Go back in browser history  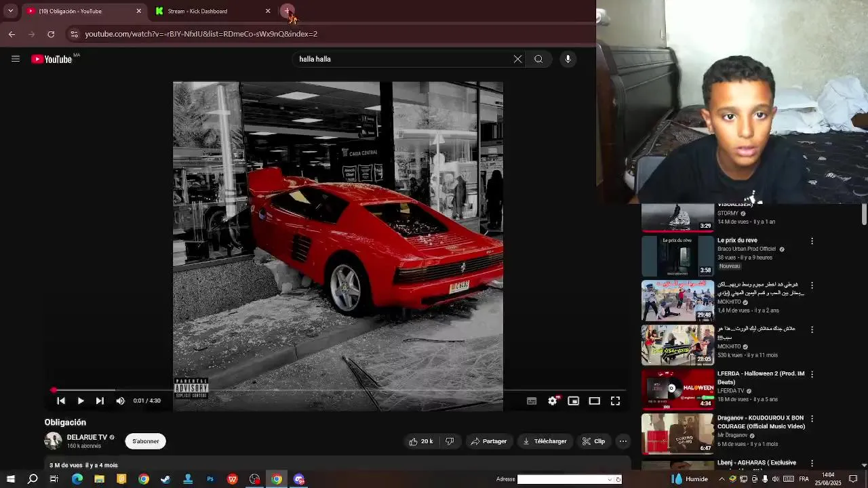(12, 34)
